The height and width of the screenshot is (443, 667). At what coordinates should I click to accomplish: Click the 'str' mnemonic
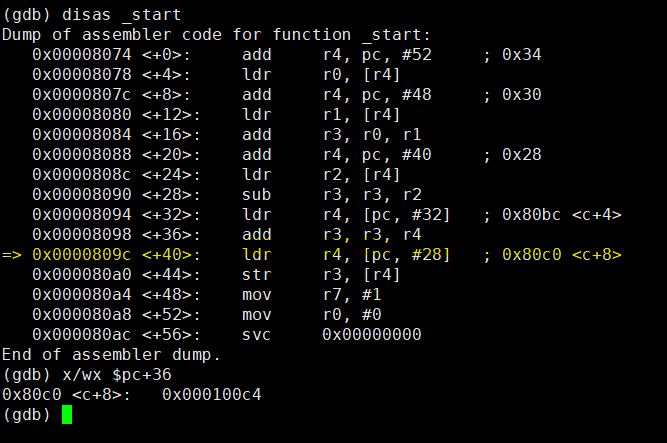[x=257, y=275]
